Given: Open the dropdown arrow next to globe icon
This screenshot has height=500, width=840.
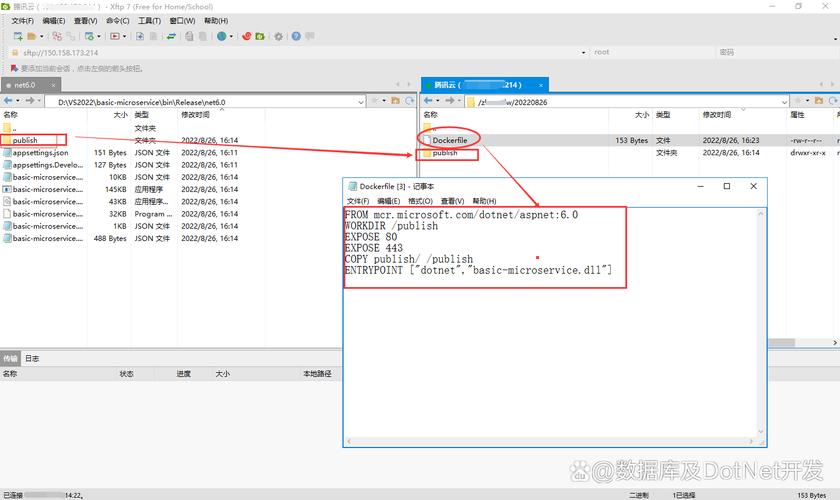Looking at the screenshot, I should (231, 36).
